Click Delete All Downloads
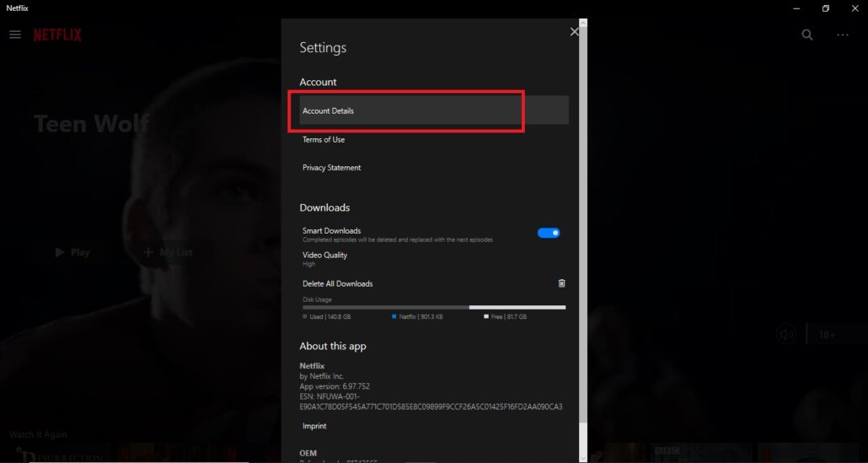Image resolution: width=868 pixels, height=463 pixels. [x=337, y=283]
